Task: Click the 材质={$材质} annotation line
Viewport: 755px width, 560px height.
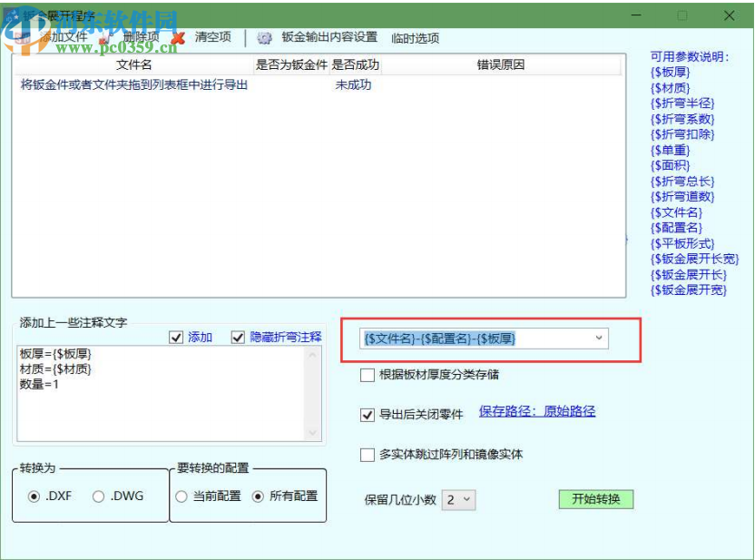Action: (55, 369)
